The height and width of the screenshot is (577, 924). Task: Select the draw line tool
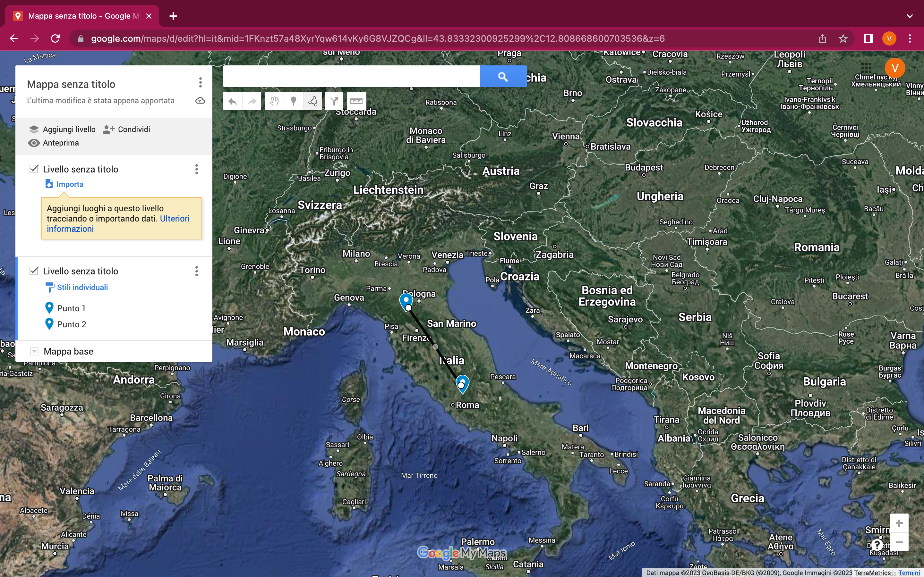(x=313, y=101)
